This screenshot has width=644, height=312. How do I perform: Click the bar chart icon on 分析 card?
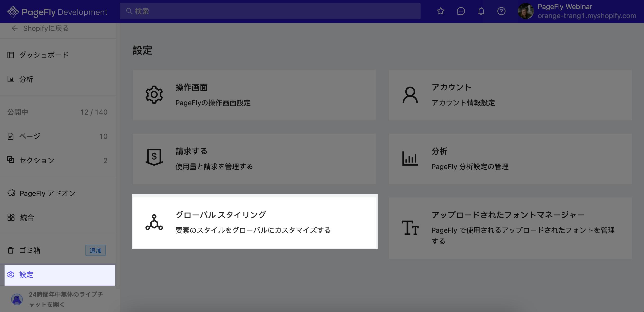click(410, 159)
